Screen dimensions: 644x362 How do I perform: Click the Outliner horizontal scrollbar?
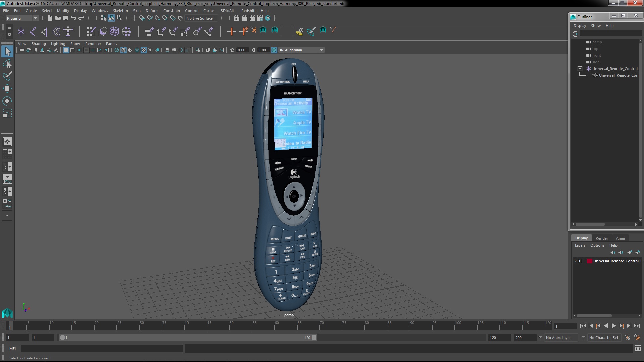click(590, 224)
